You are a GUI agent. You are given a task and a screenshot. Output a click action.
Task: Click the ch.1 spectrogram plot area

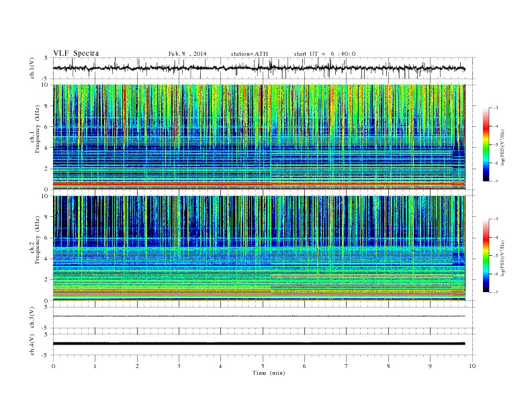coord(259,137)
